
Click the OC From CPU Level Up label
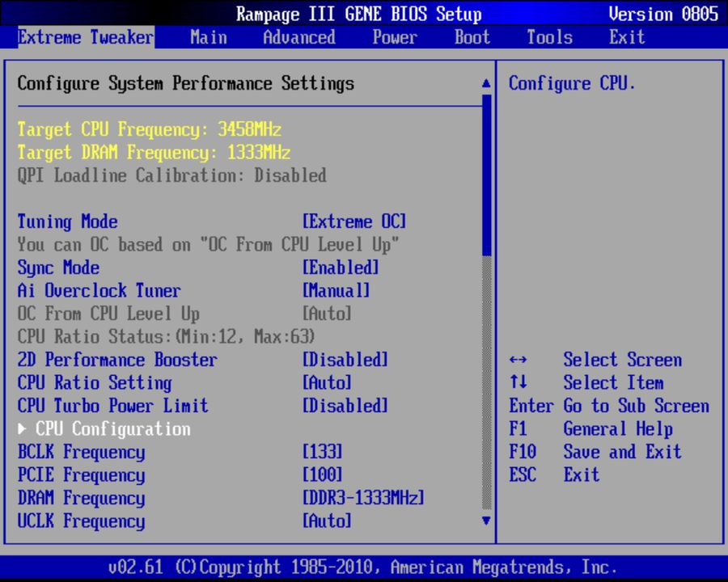108,314
